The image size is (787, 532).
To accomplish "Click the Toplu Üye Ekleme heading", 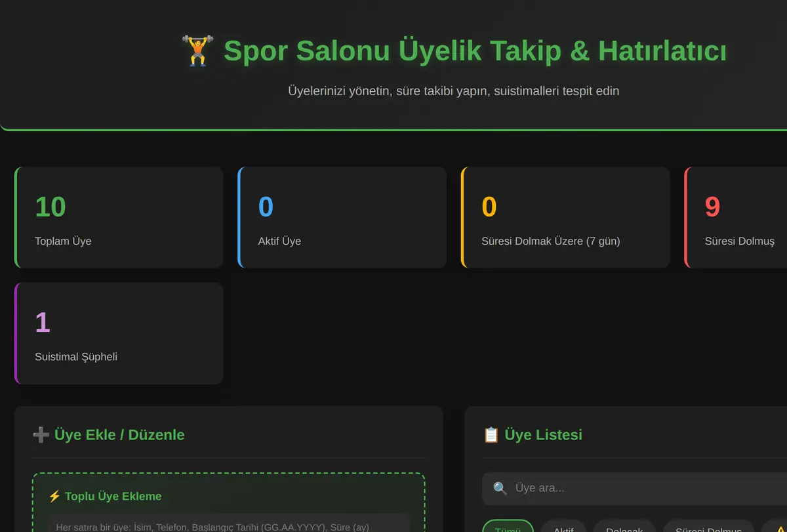I will [x=113, y=497].
